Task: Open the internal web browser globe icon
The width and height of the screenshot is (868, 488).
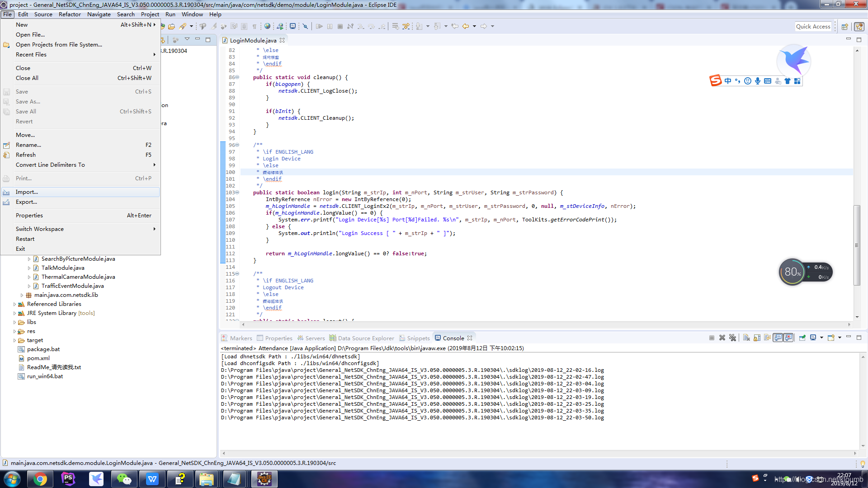Action: pos(267,26)
